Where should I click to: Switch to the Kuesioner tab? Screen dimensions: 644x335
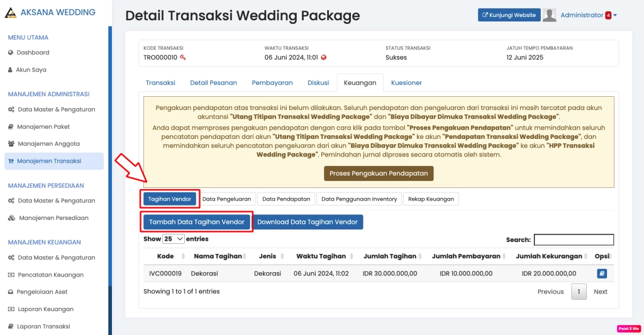406,82
